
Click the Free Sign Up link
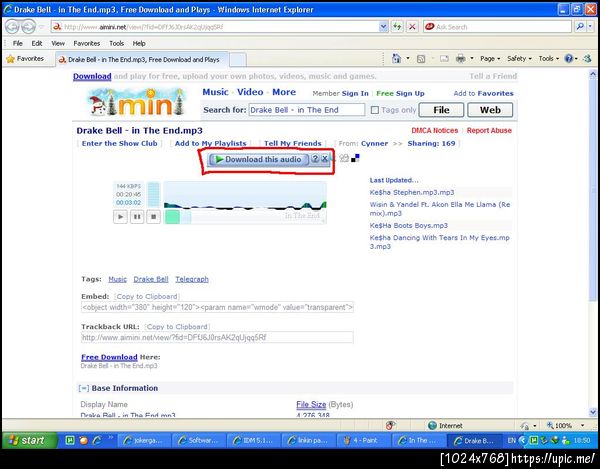click(400, 93)
